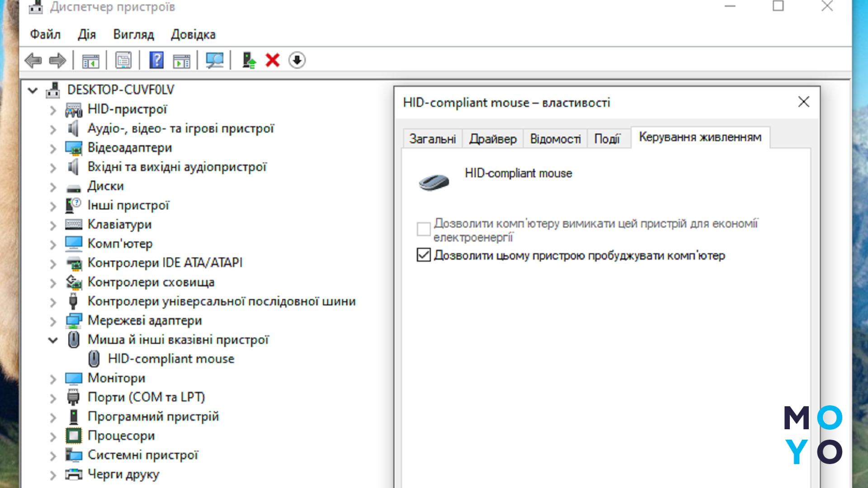Toggle allow computer to turn off device checkbox
Screen dimensions: 868x488
424,229
